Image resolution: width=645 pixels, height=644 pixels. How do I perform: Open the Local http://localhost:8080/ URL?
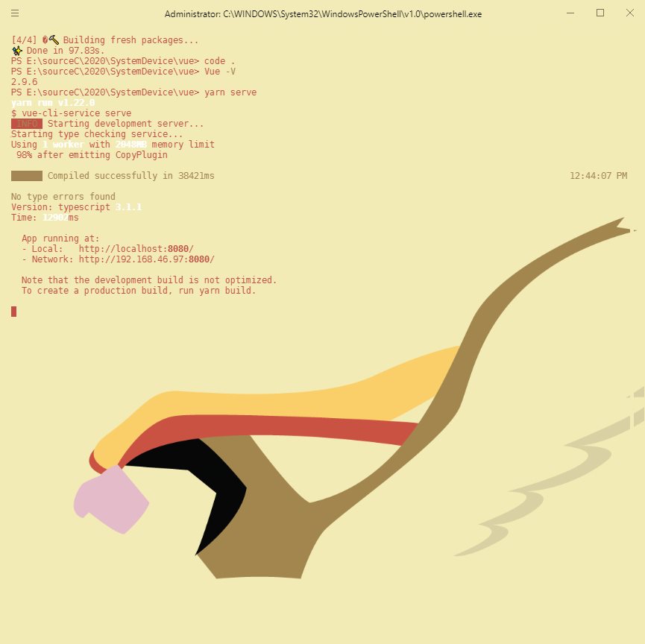click(136, 249)
